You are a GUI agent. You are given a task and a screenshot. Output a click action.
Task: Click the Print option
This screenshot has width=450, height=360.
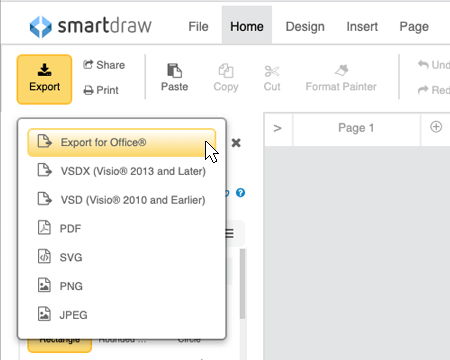click(101, 90)
